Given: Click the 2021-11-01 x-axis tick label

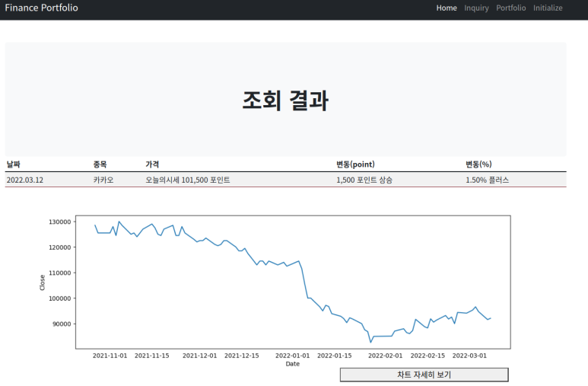Looking at the screenshot, I should 110,356.
